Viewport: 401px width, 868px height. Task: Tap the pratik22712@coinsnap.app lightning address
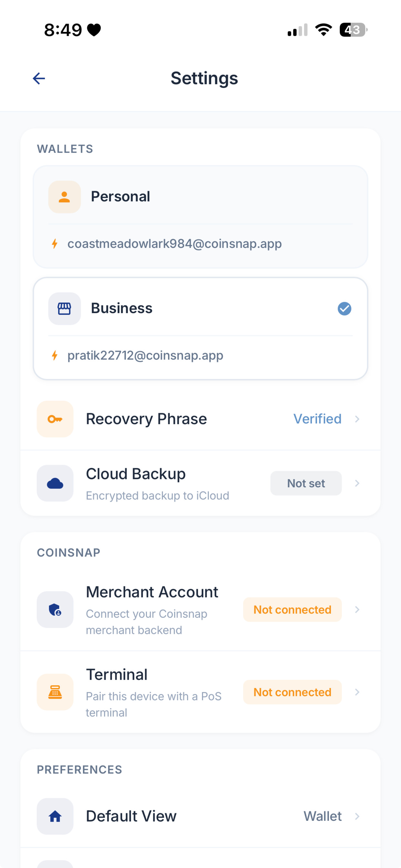click(145, 356)
